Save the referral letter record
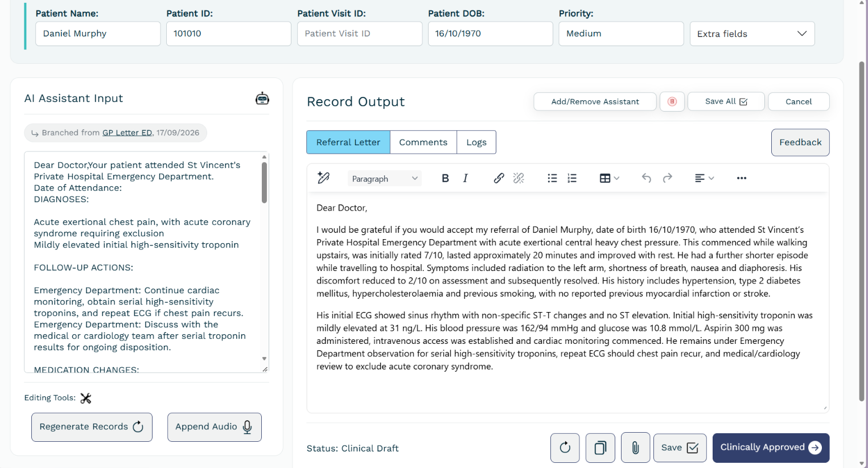868x468 pixels. 680,448
